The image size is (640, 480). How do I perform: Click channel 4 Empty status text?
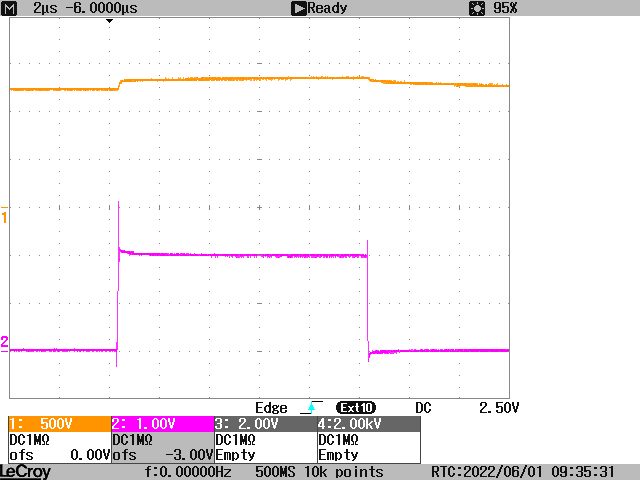tap(338, 455)
